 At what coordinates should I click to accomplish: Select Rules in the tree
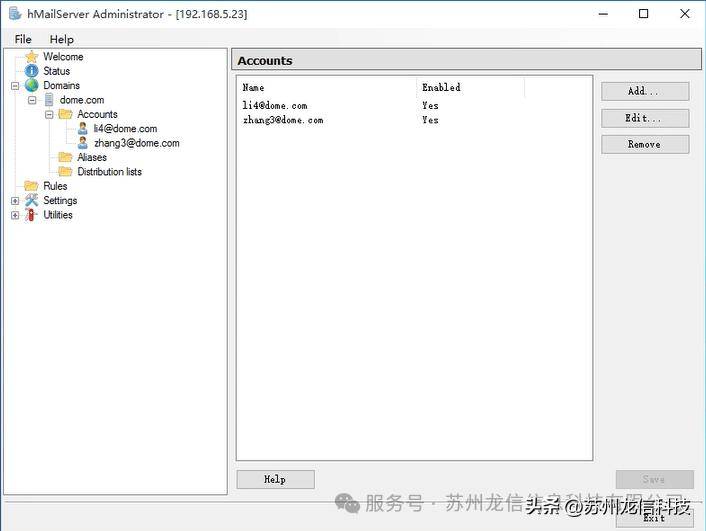pos(55,186)
